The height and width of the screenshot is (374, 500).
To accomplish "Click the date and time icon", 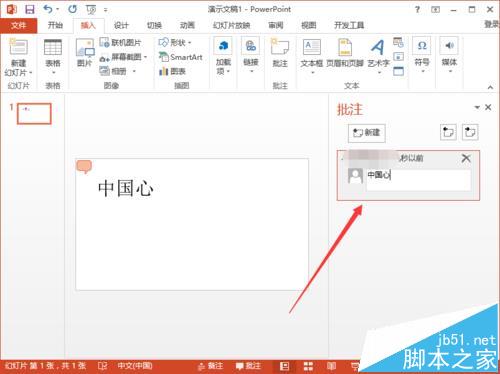I will [398, 42].
